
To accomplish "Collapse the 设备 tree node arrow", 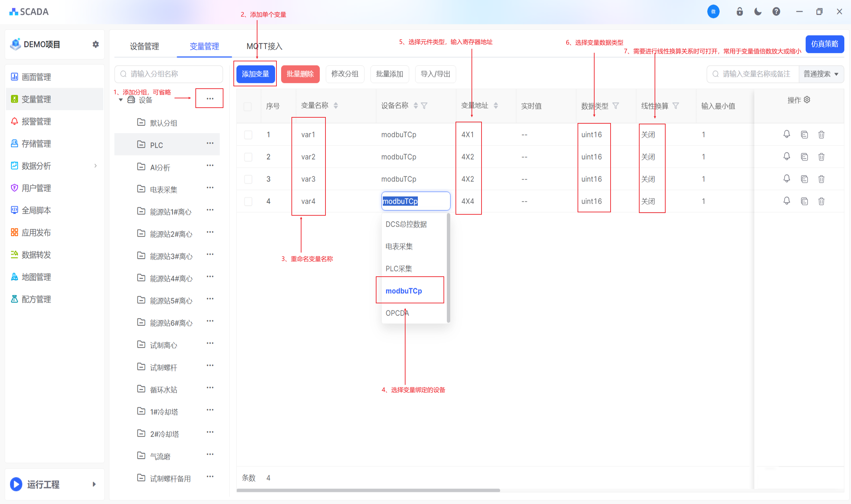I will [121, 100].
